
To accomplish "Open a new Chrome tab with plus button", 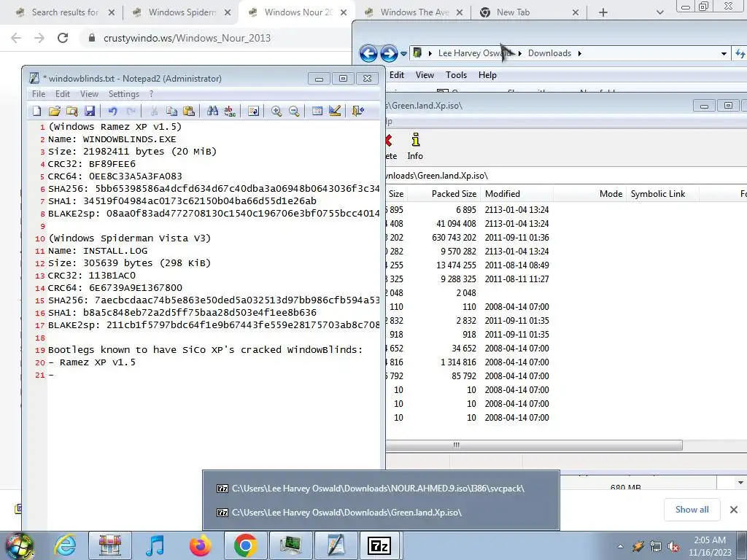I will (603, 12).
